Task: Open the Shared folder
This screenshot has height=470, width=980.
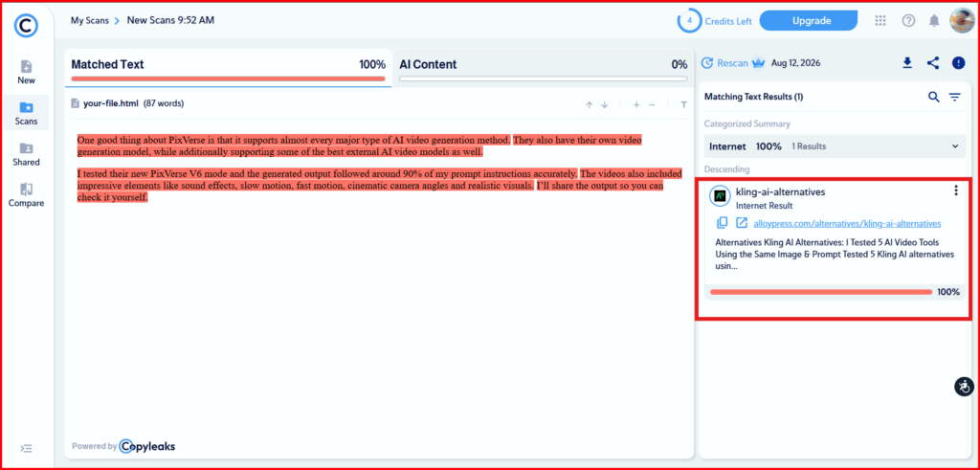Action: click(26, 154)
